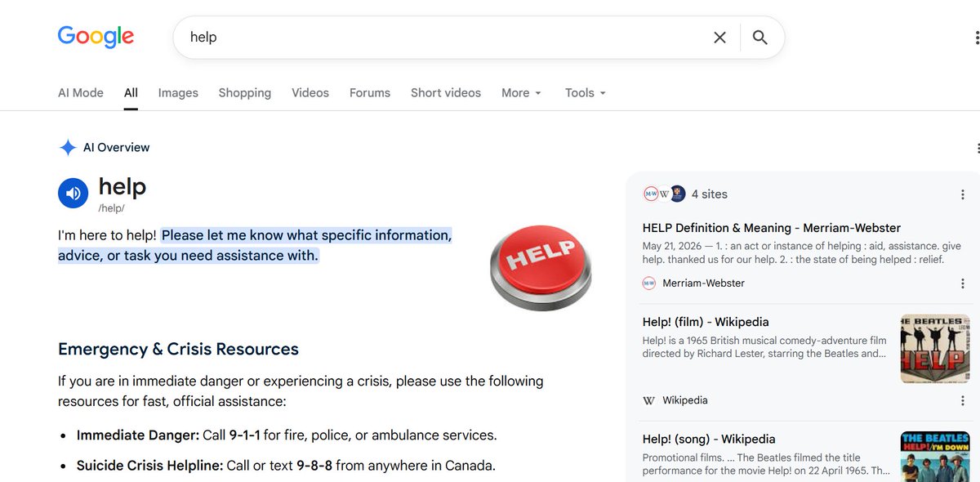Screen dimensions: 980x482
Task: Click the Wikipedia W favicon
Action: (x=649, y=400)
